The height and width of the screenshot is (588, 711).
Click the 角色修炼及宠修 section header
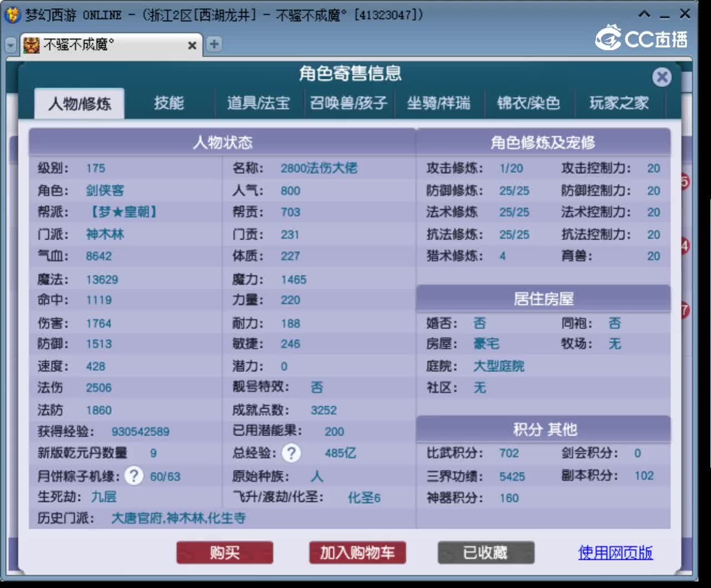[543, 142]
